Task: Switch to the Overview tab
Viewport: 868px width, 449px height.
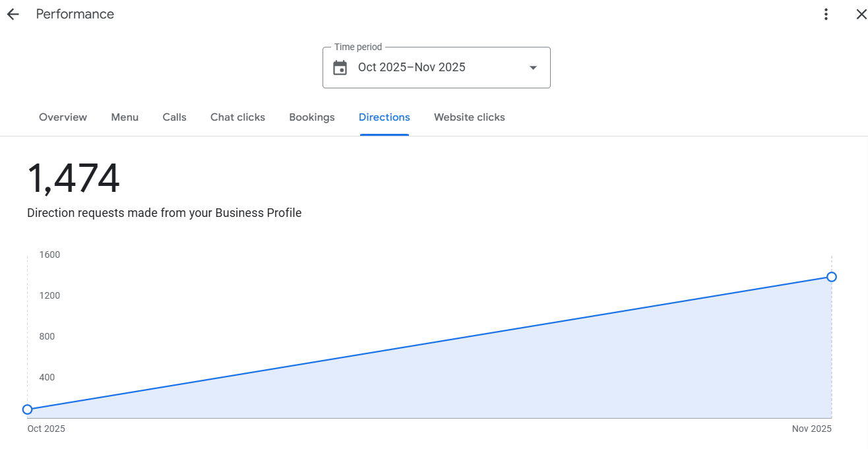Action: point(63,117)
